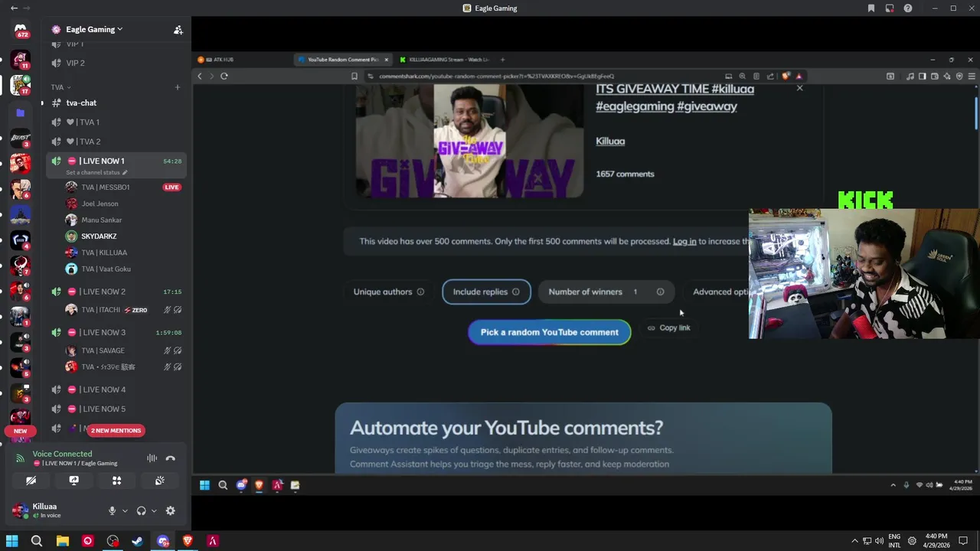This screenshot has width=980, height=551.
Task: Show info for Number of winners
Action: (x=660, y=292)
